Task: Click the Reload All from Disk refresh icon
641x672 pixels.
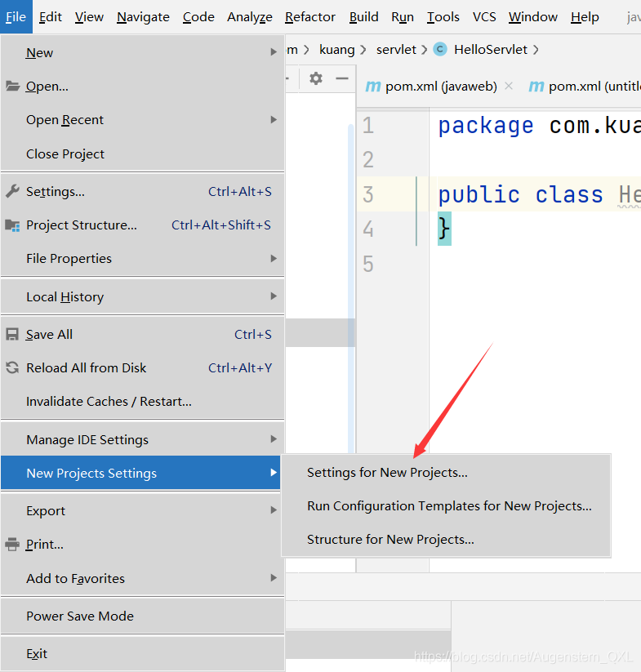Action: 12,367
